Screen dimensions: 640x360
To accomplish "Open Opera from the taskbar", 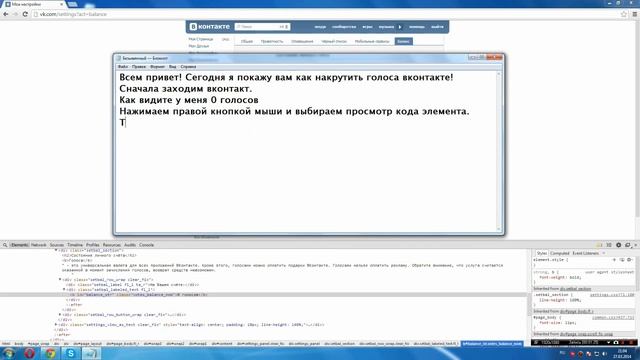I will tap(29, 353).
